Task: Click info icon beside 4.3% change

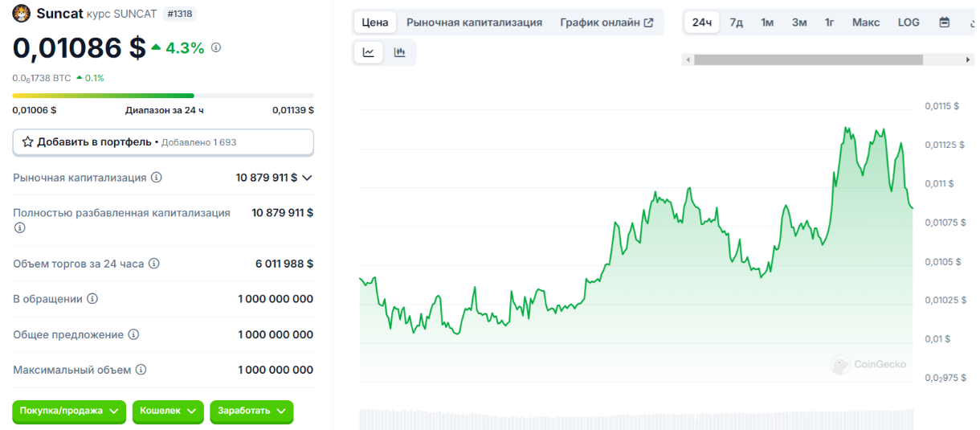Action: [215, 47]
